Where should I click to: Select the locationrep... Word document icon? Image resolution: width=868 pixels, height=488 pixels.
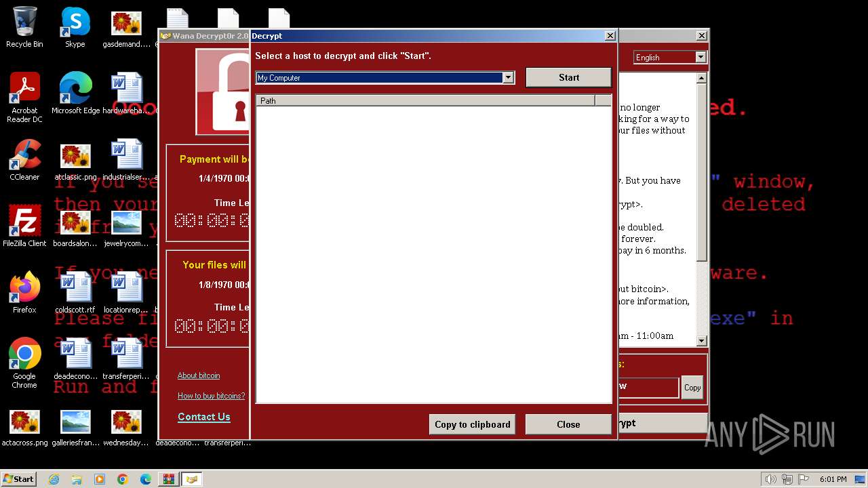[126, 293]
